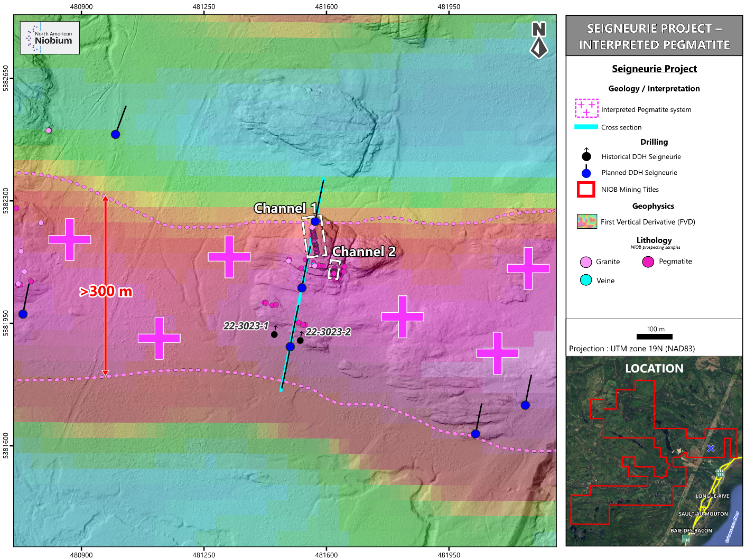Click the 100 m scale bar
The height and width of the screenshot is (560, 755).
pyautogui.click(x=654, y=337)
